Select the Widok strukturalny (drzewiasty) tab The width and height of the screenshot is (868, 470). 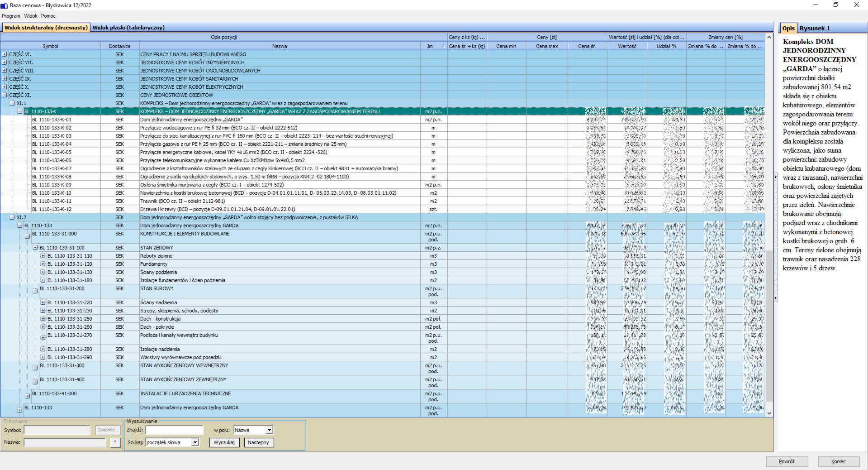(x=46, y=28)
